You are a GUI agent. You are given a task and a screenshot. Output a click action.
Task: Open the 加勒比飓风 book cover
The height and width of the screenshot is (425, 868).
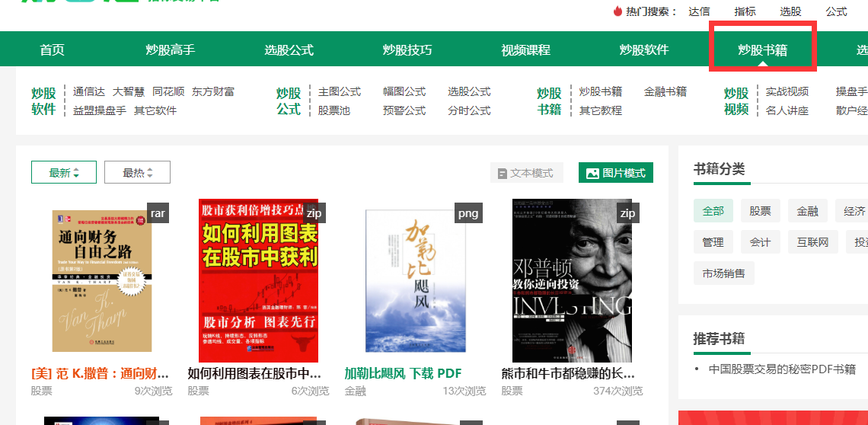[415, 281]
